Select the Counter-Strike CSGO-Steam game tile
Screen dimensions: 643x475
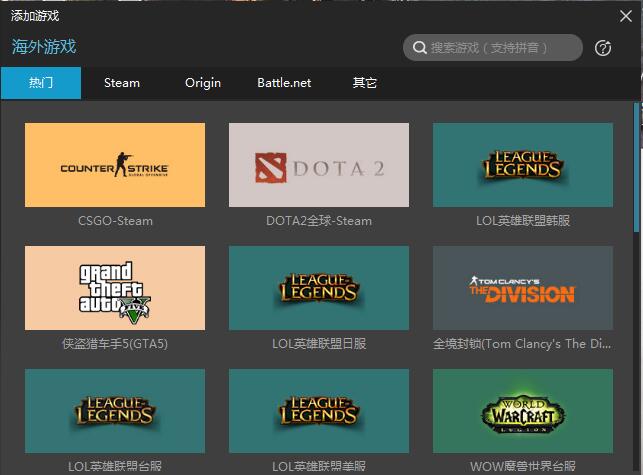(x=115, y=165)
